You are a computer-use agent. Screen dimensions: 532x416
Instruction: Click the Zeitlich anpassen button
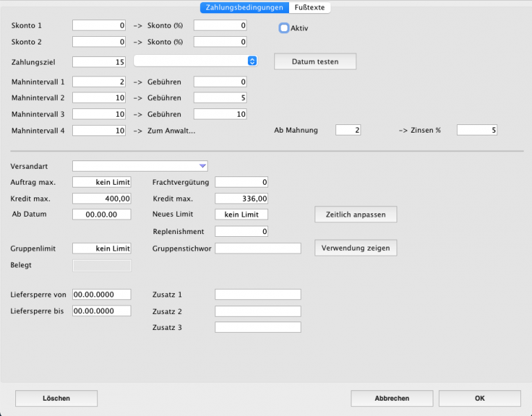click(356, 215)
